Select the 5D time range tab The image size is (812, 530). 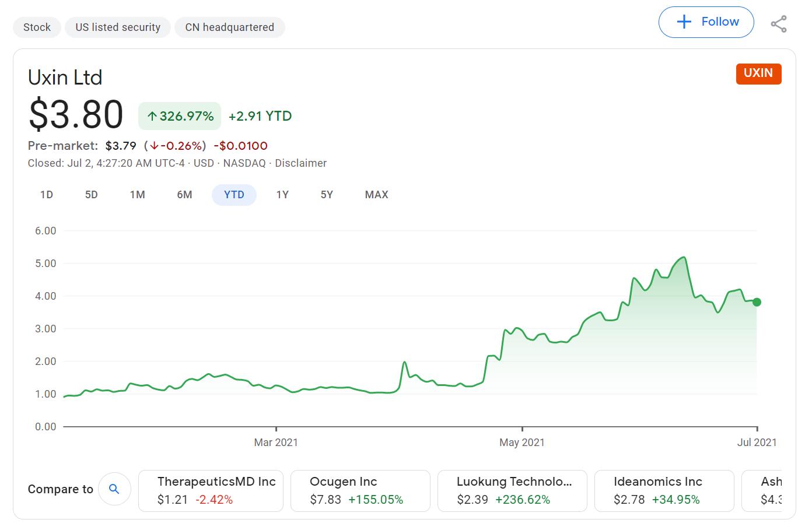92,195
